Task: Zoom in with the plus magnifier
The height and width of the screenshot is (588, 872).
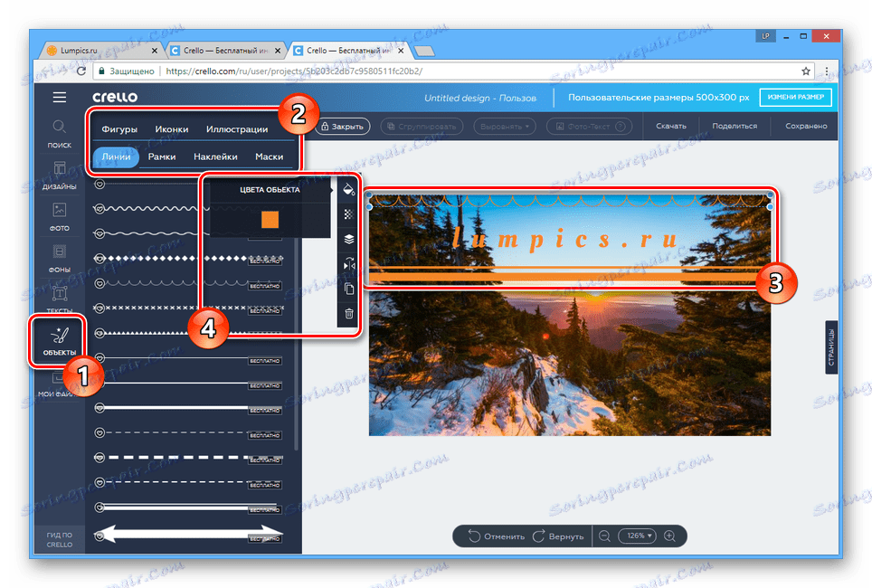Action: pyautogui.click(x=669, y=536)
